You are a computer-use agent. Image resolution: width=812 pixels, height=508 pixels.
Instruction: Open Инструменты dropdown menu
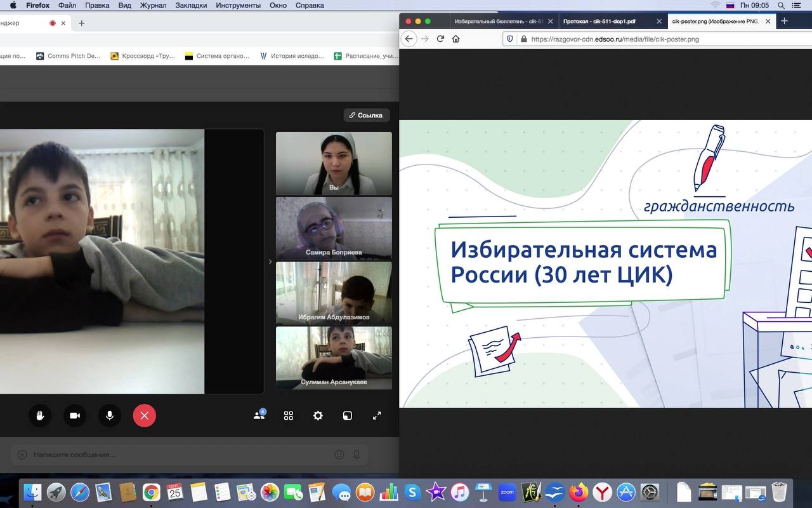[238, 5]
